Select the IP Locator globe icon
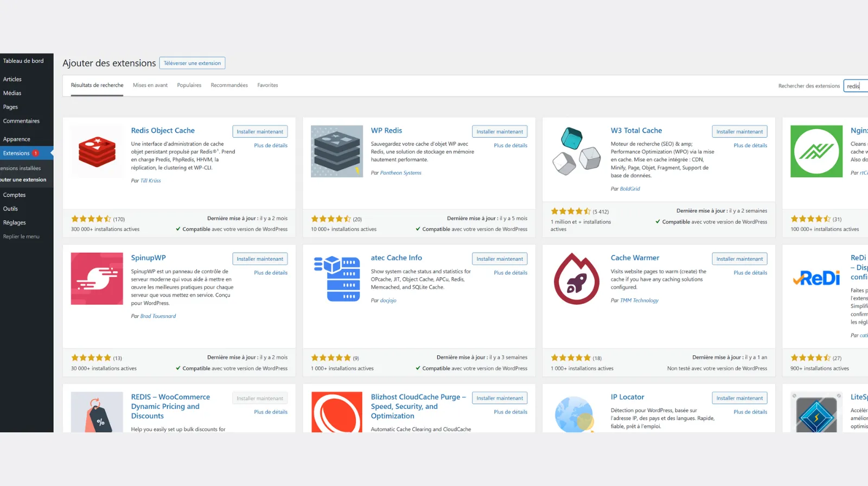The width and height of the screenshot is (868, 486). (576, 413)
